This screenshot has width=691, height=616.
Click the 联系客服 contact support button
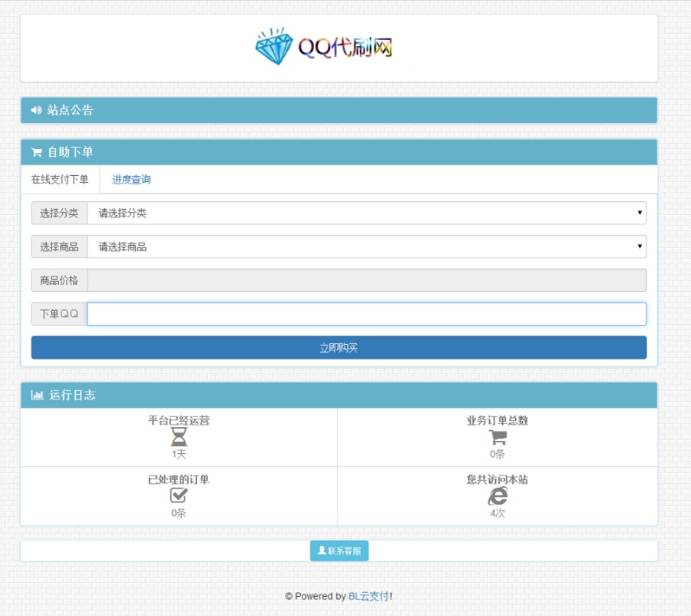(x=339, y=551)
